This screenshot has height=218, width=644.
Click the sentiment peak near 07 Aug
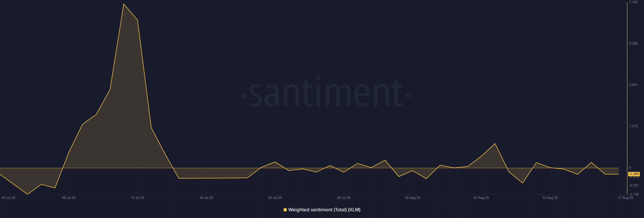(x=495, y=144)
